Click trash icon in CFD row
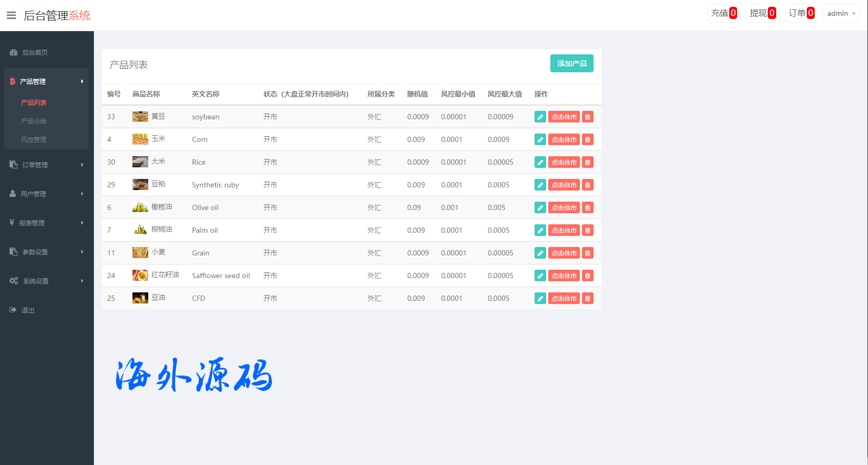 click(587, 299)
